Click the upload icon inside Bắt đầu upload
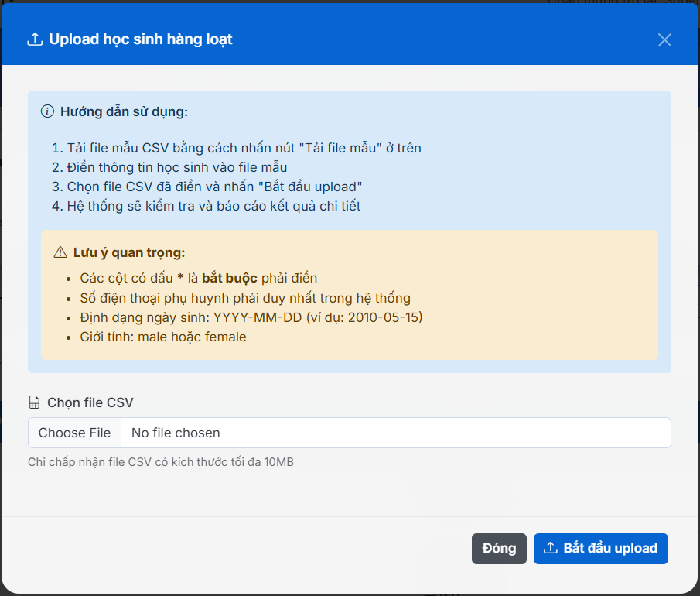Viewport: 700px width, 596px height. point(551,548)
